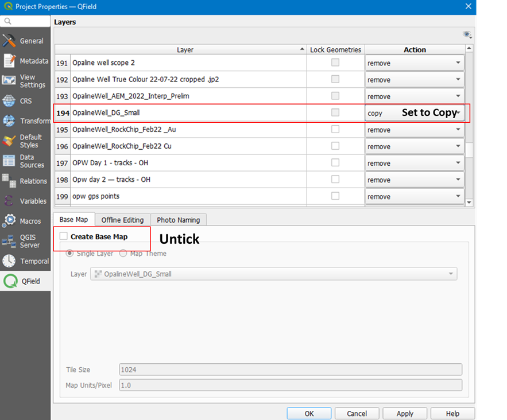The image size is (507, 420).
Task: Switch to the Offline Editing tab
Action: (x=122, y=220)
